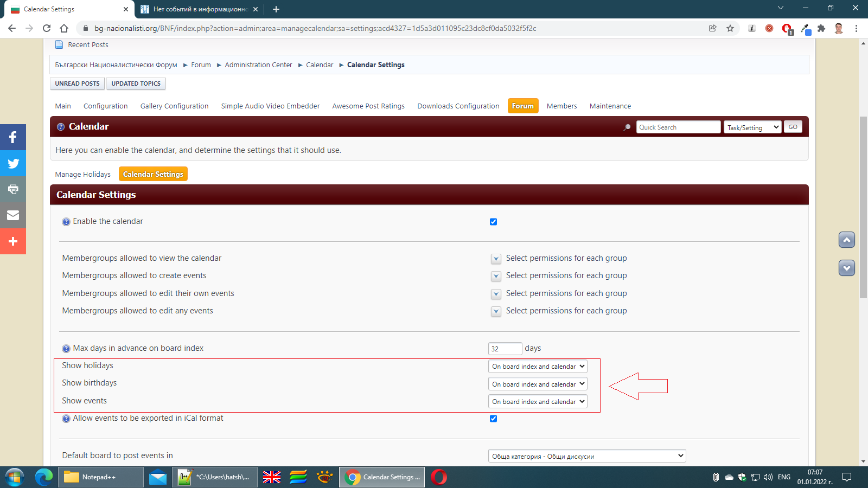
Task: Expand permissions for viewing the calendar
Action: [x=496, y=259]
